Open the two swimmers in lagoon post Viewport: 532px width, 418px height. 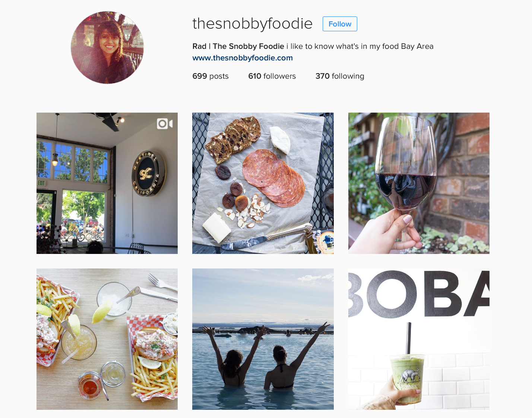click(263, 339)
